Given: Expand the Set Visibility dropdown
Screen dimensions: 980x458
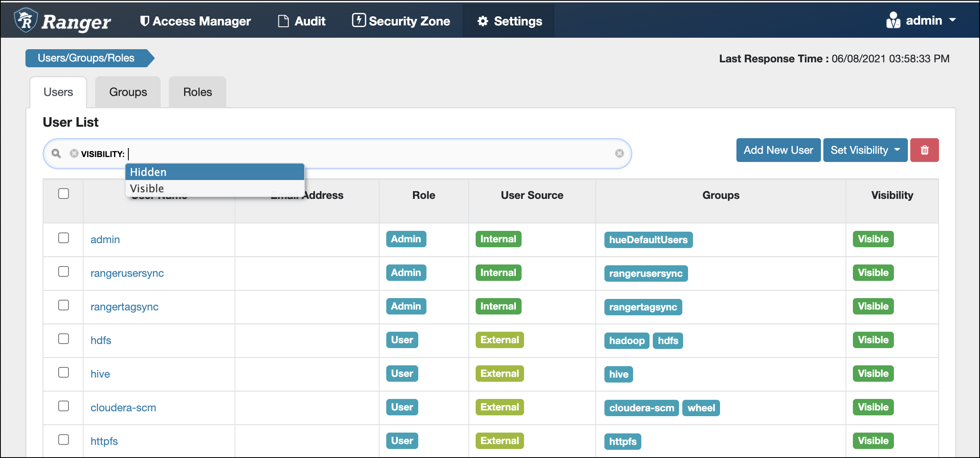Looking at the screenshot, I should (865, 150).
